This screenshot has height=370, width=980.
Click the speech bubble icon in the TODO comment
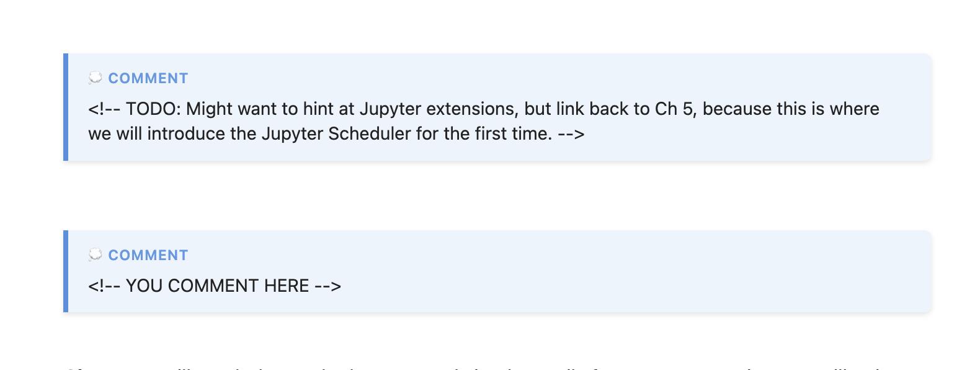coord(95,78)
